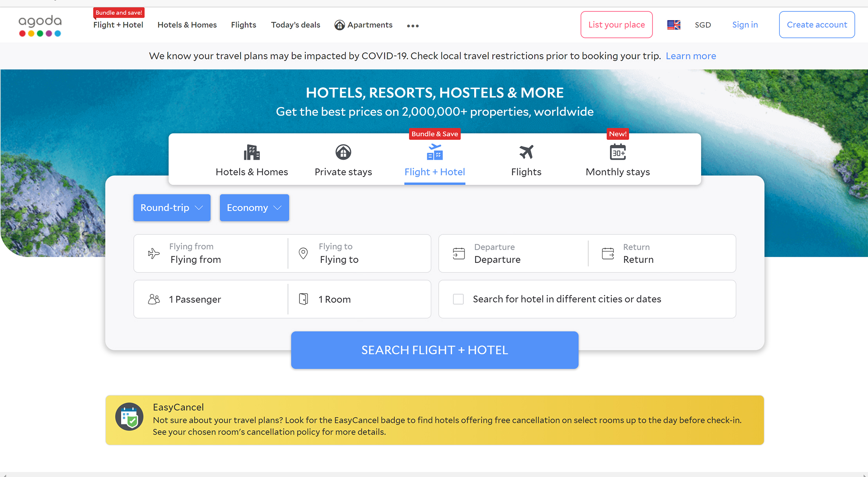Click the Create account button

(817, 25)
